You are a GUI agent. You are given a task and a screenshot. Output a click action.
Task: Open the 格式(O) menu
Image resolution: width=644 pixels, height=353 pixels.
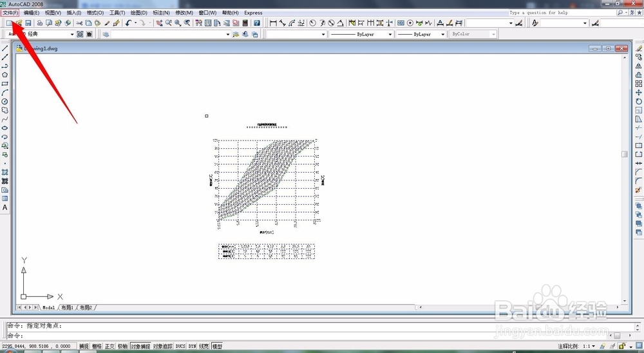coord(95,13)
